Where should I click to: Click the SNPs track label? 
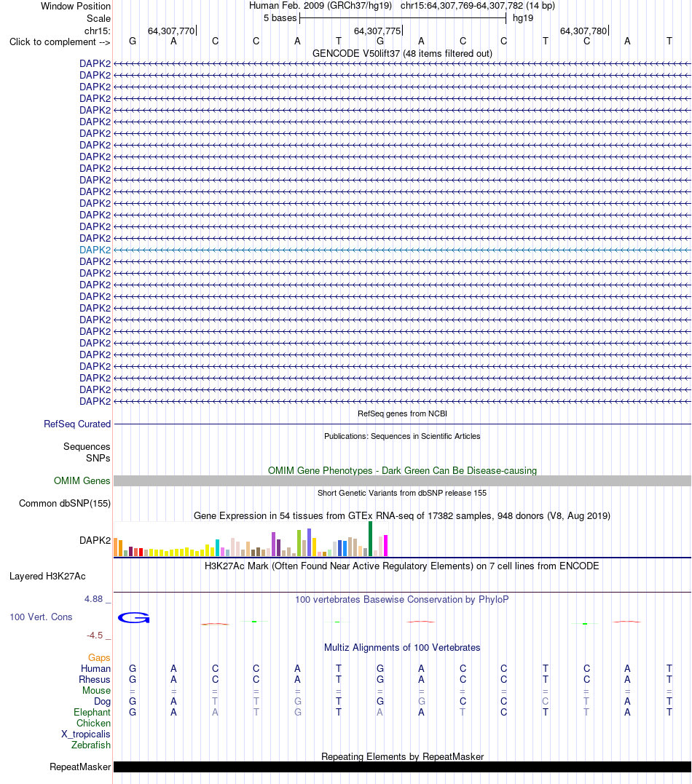98,458
